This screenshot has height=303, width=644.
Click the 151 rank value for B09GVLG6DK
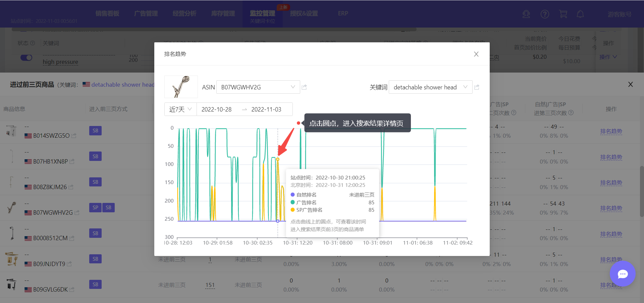[x=210, y=285]
